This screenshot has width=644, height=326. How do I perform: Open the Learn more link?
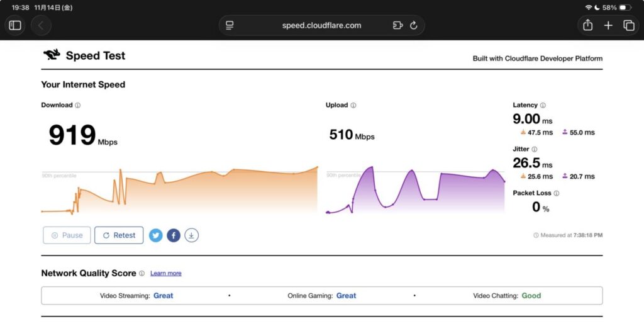pyautogui.click(x=166, y=273)
